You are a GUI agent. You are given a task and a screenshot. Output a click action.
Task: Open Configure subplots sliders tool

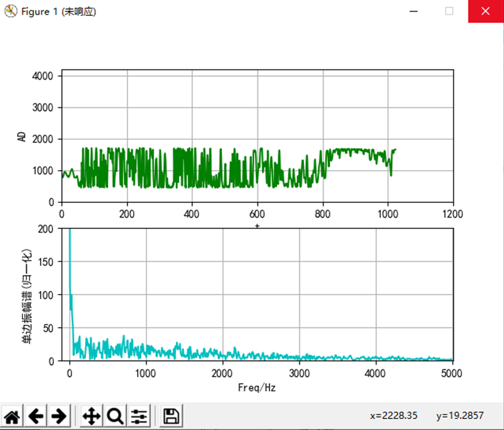click(x=139, y=416)
